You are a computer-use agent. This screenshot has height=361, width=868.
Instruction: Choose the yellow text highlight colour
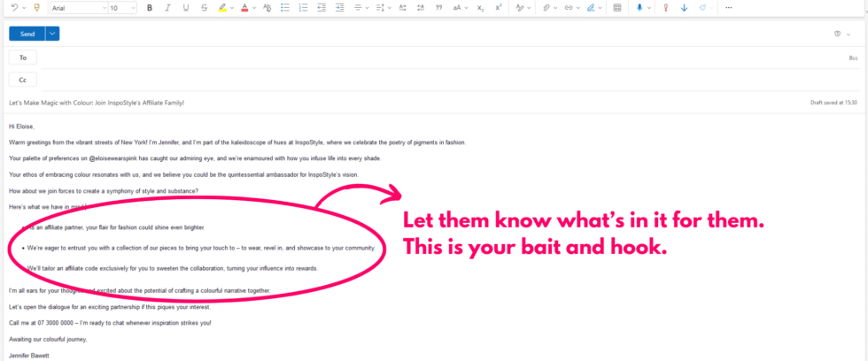pyautogui.click(x=222, y=8)
